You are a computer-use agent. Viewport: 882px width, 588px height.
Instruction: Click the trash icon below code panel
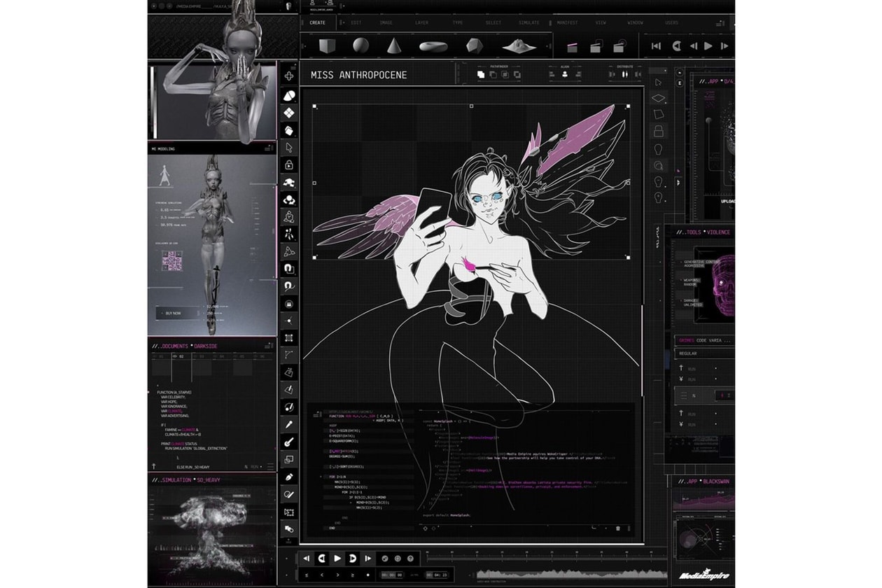pyautogui.click(x=617, y=528)
